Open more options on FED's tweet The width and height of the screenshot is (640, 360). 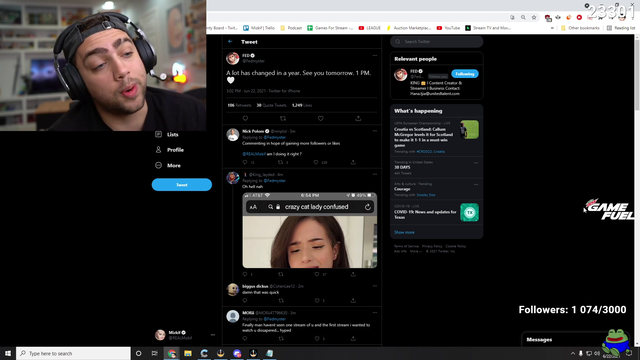(375, 56)
